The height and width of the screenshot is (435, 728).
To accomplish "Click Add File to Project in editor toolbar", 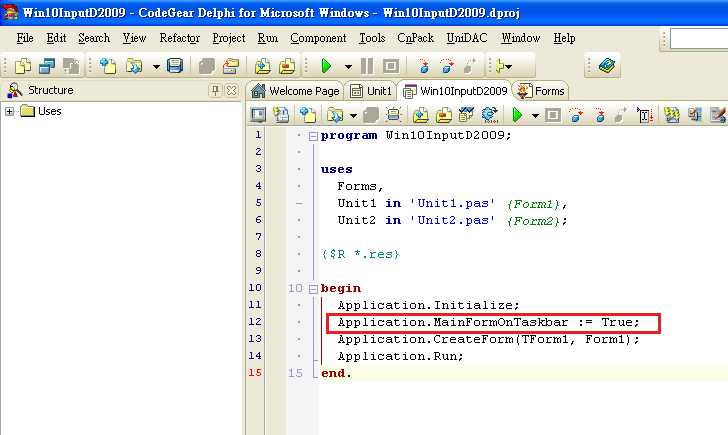I will pos(421,115).
